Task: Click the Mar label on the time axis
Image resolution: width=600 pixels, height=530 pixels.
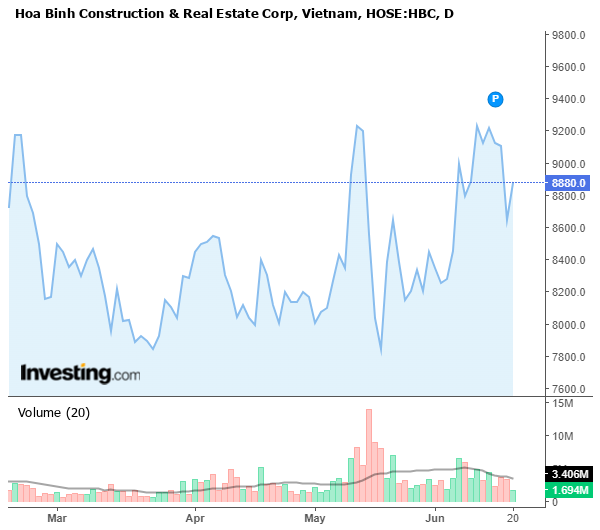Action: (57, 519)
